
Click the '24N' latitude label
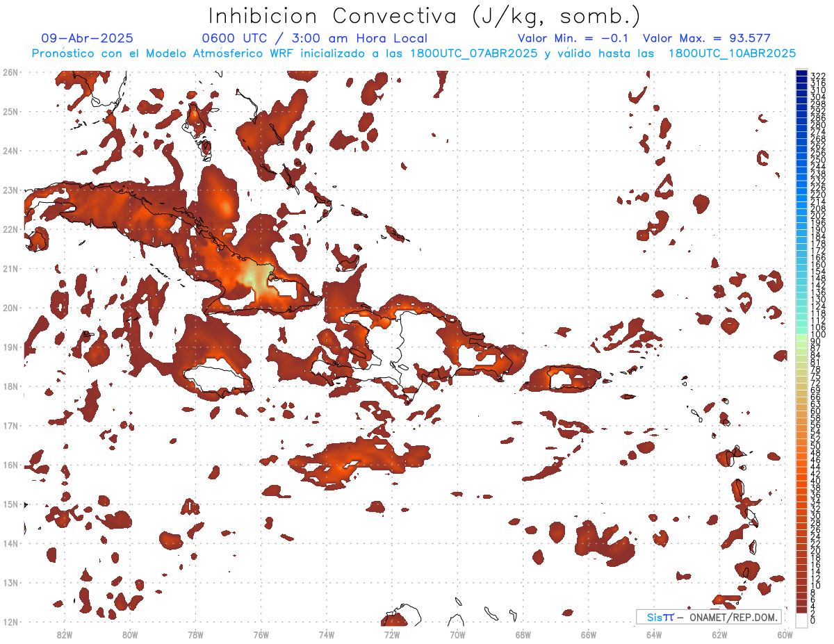[10, 151]
